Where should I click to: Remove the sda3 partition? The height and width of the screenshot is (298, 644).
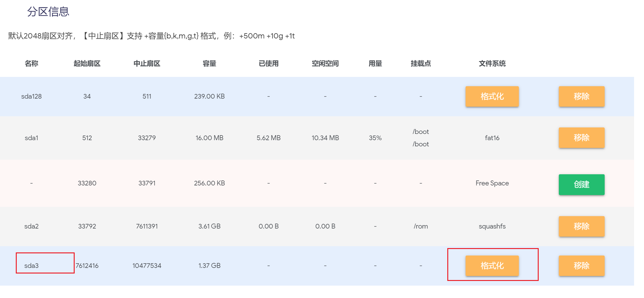[x=581, y=266]
